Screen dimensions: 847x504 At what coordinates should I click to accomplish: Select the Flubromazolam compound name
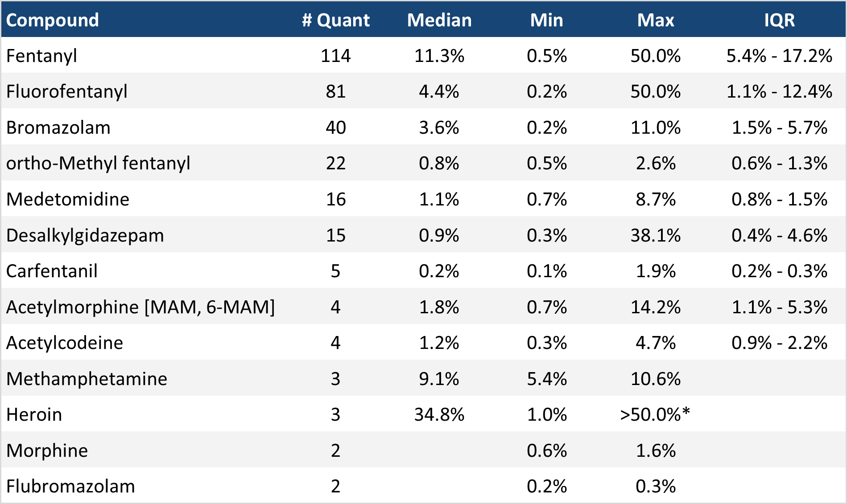70,486
